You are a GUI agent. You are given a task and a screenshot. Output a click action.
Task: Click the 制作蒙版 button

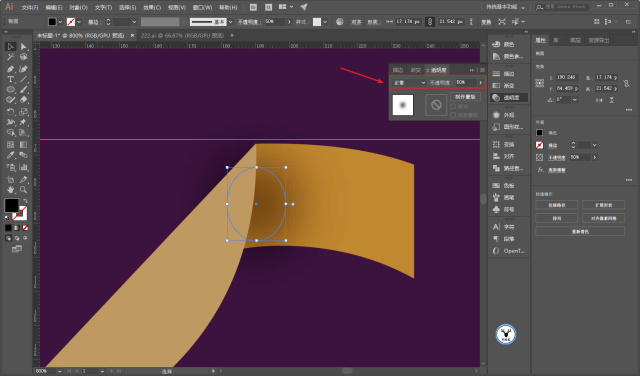[x=465, y=97]
